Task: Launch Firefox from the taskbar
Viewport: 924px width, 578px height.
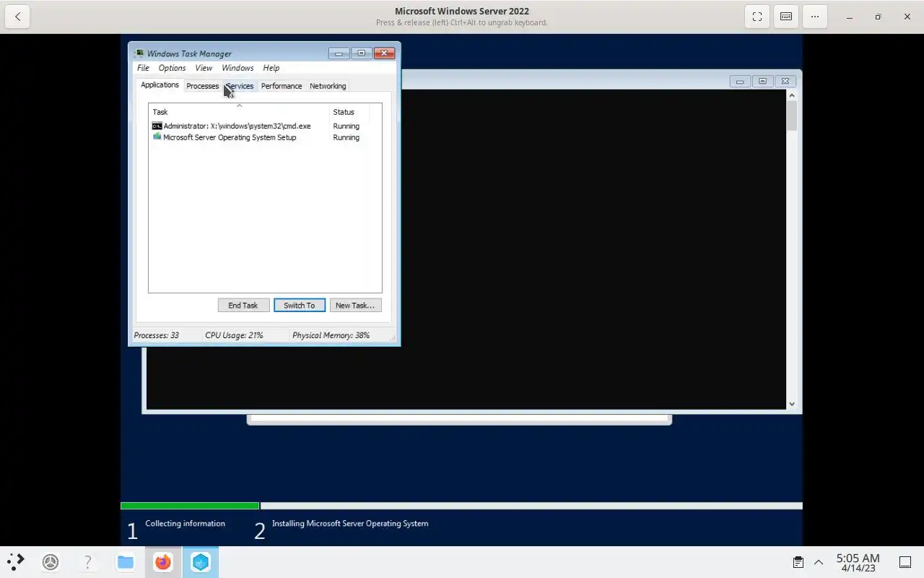Action: coord(163,562)
